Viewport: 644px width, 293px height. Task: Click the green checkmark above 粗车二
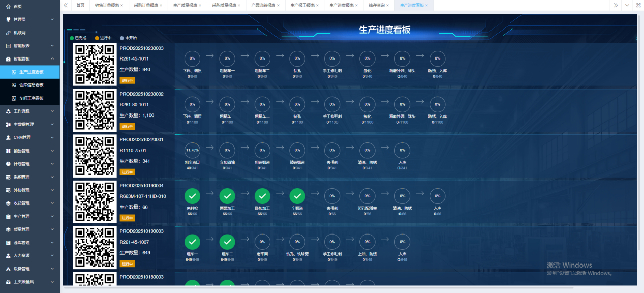click(x=227, y=242)
